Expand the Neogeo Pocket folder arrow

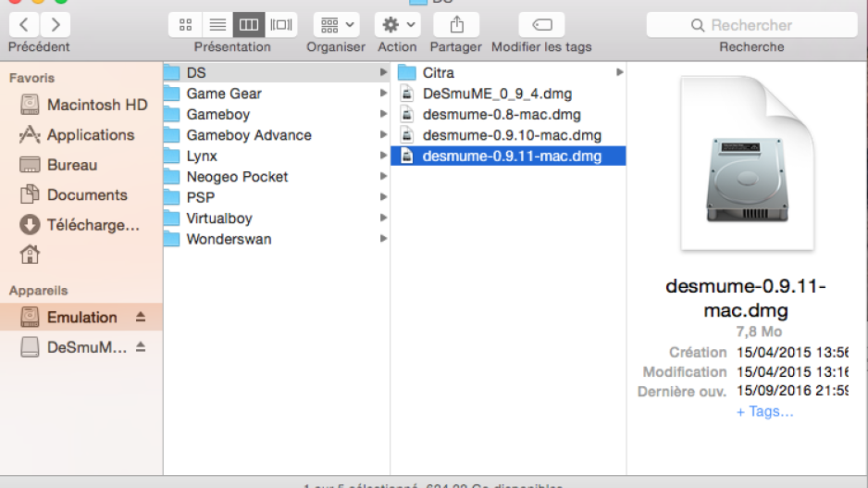[x=383, y=176]
